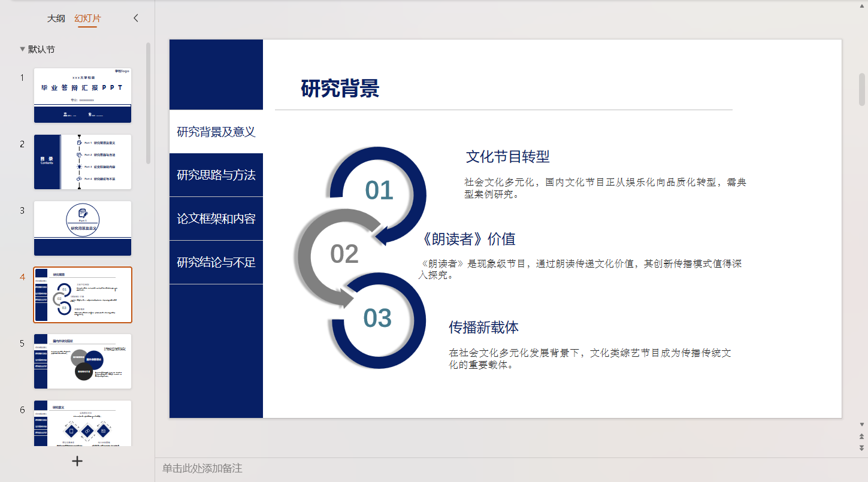The image size is (868, 482).
Task: Collapse the slide panel with the chevron
Action: [135, 18]
